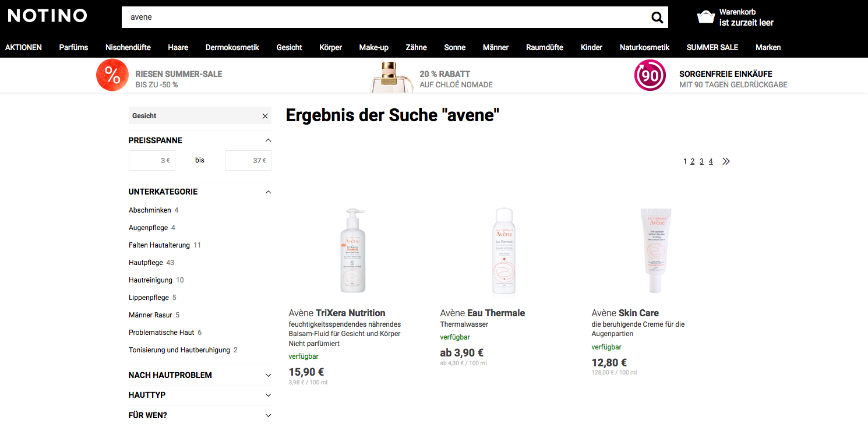Click the avene search input field
The image size is (868, 431).
pos(384,17)
